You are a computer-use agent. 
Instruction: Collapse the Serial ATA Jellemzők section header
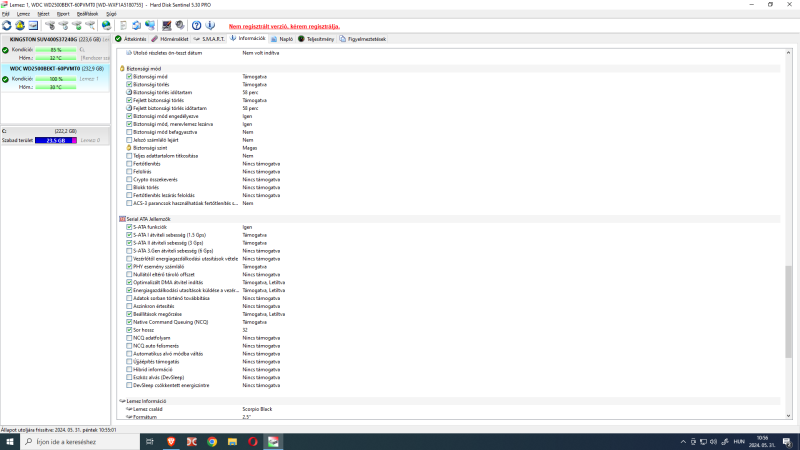(x=449, y=219)
